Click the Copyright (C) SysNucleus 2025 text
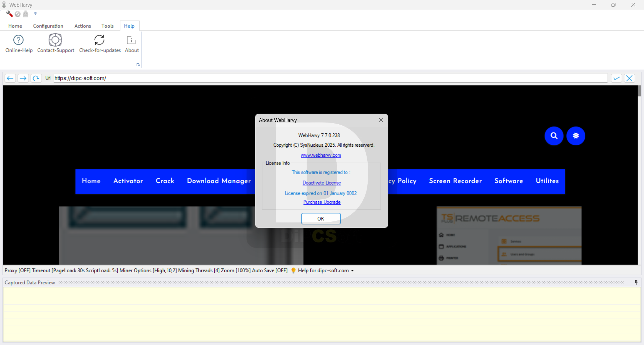This screenshot has width=644, height=345. pos(324,145)
